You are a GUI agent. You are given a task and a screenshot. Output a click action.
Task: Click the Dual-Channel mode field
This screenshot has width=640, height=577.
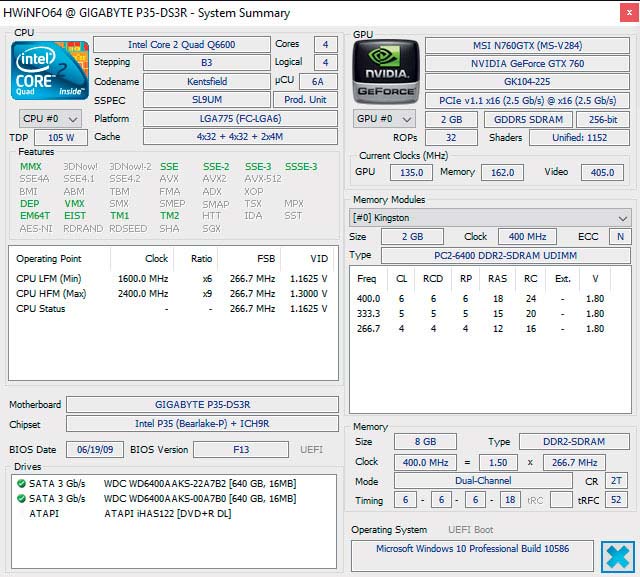point(483,481)
